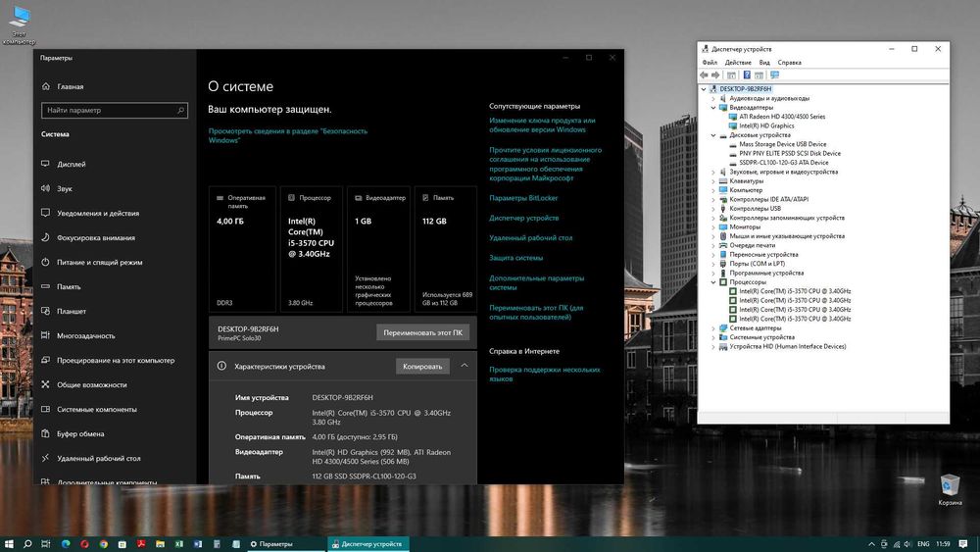Select Устройства HID (Human Interface Devices) row
Viewport: 980px width, 552px height.
click(x=788, y=346)
